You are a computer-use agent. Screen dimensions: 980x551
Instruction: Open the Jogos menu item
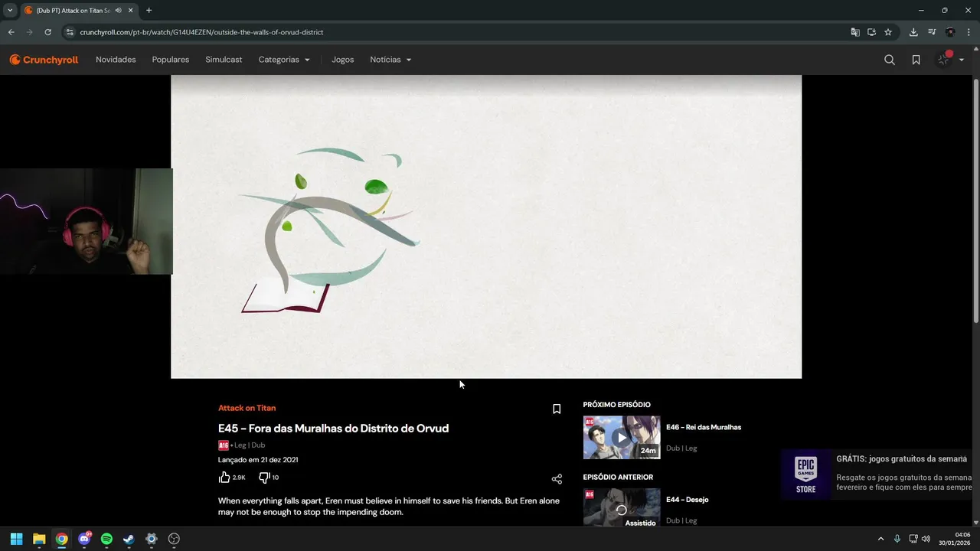343,60
